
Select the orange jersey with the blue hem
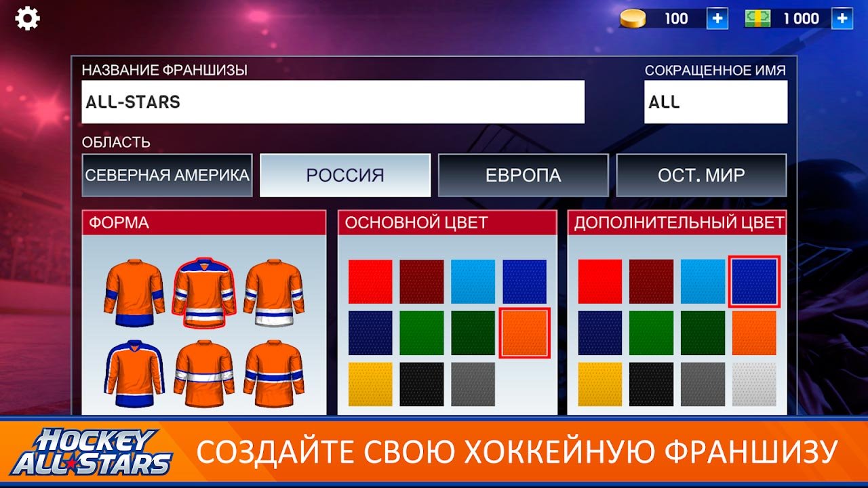pos(134,293)
